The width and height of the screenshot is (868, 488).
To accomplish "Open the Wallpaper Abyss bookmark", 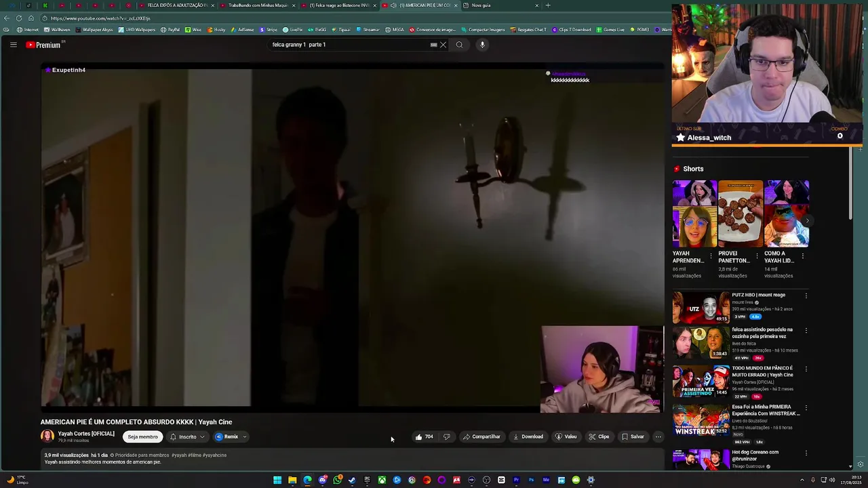I will (96, 30).
